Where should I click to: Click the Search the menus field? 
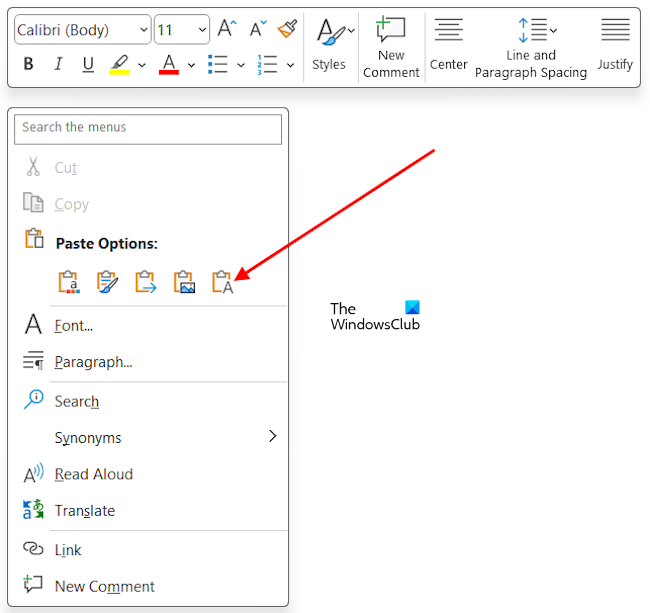tap(148, 129)
